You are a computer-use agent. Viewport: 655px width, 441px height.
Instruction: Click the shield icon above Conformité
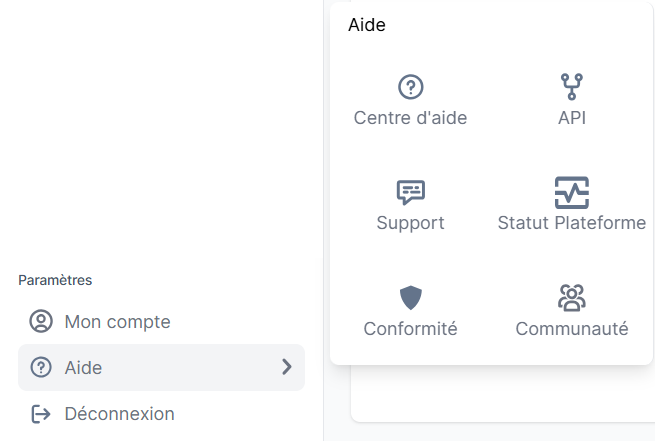pyautogui.click(x=411, y=297)
